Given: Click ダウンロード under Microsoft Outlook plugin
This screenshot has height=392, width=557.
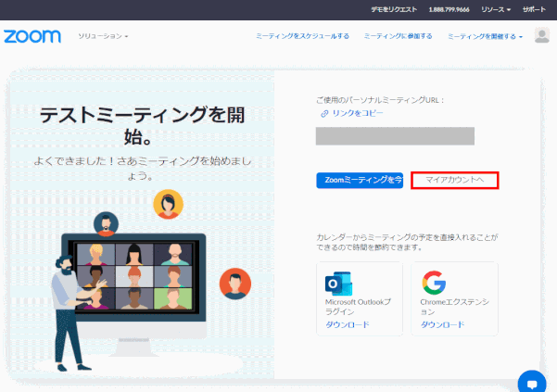Looking at the screenshot, I should point(348,324).
